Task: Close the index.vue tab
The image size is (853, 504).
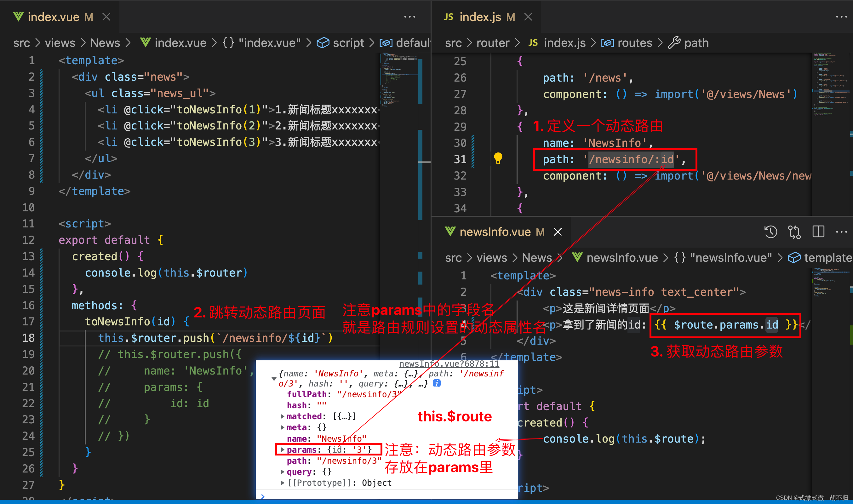Action: click(x=106, y=17)
